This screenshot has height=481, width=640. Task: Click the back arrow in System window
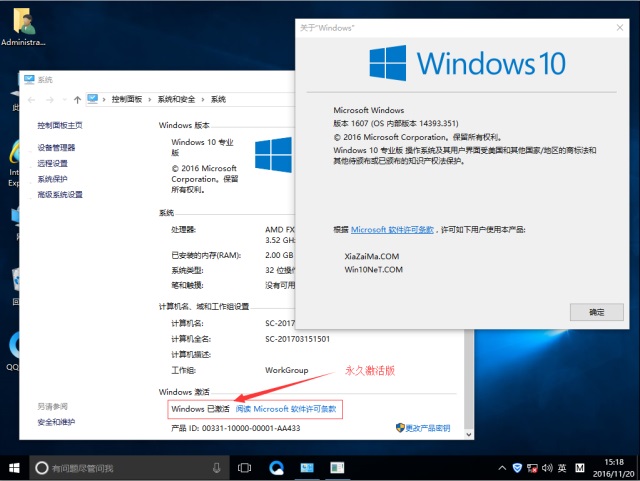tap(32, 99)
